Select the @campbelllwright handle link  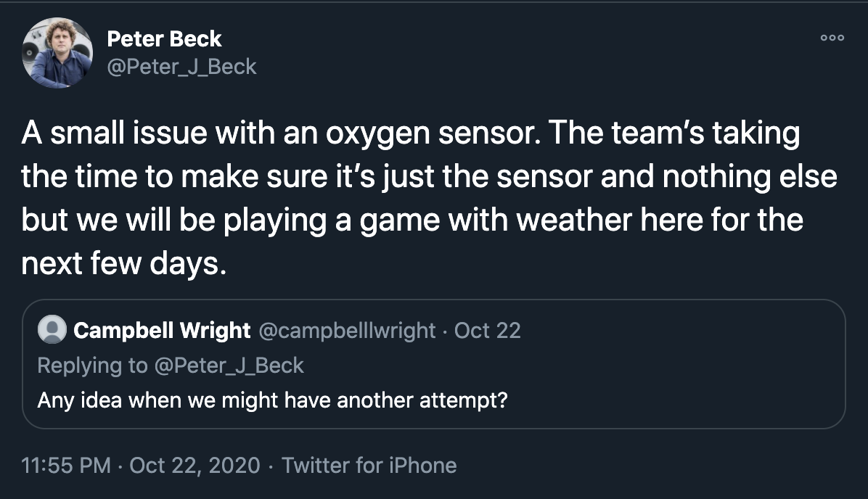point(347,331)
